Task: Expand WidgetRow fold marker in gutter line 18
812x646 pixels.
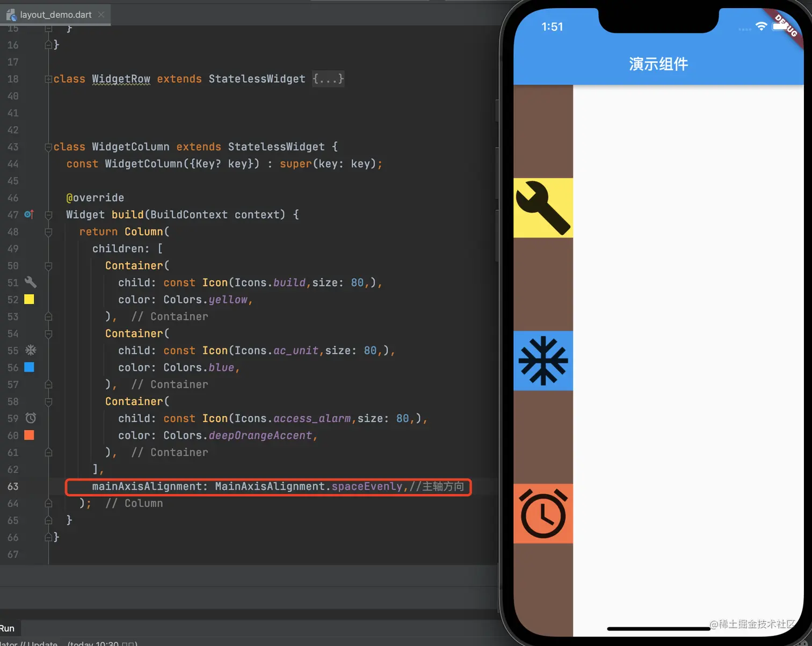Action: point(48,79)
